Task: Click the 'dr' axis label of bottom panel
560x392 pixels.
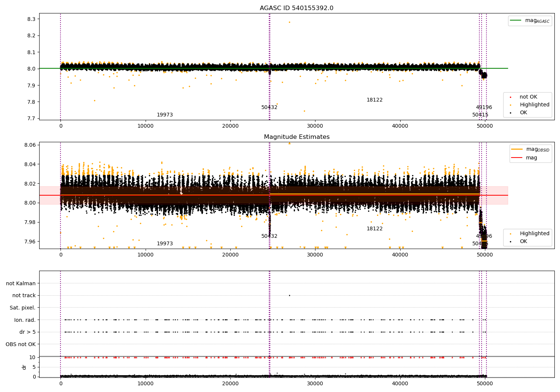Action: pos(24,367)
